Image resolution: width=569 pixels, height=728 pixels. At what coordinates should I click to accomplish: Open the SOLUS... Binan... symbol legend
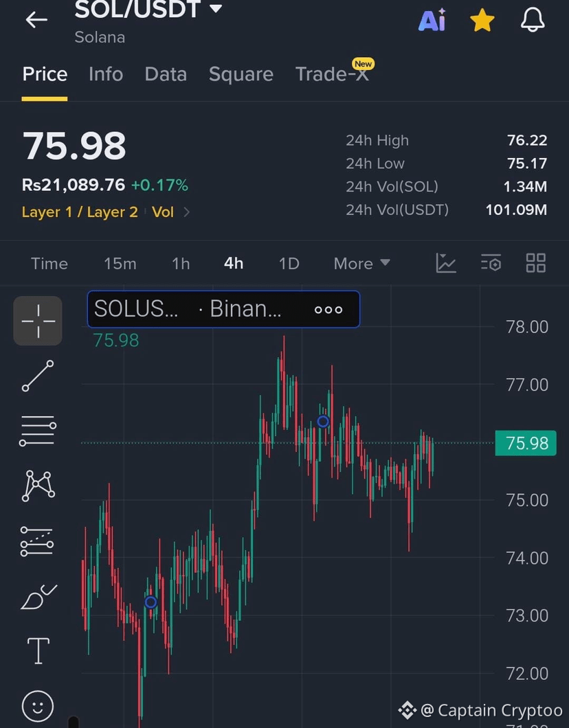click(223, 309)
